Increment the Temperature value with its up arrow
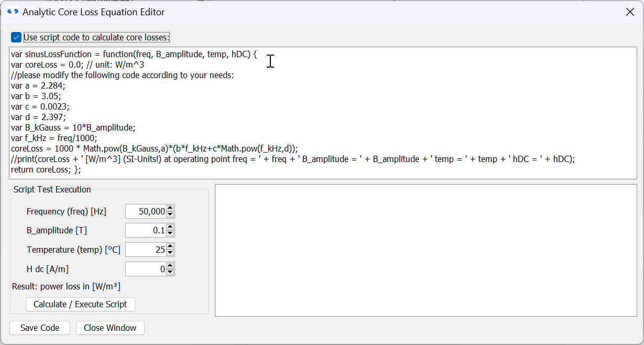The image size is (644, 345). pyautogui.click(x=171, y=247)
